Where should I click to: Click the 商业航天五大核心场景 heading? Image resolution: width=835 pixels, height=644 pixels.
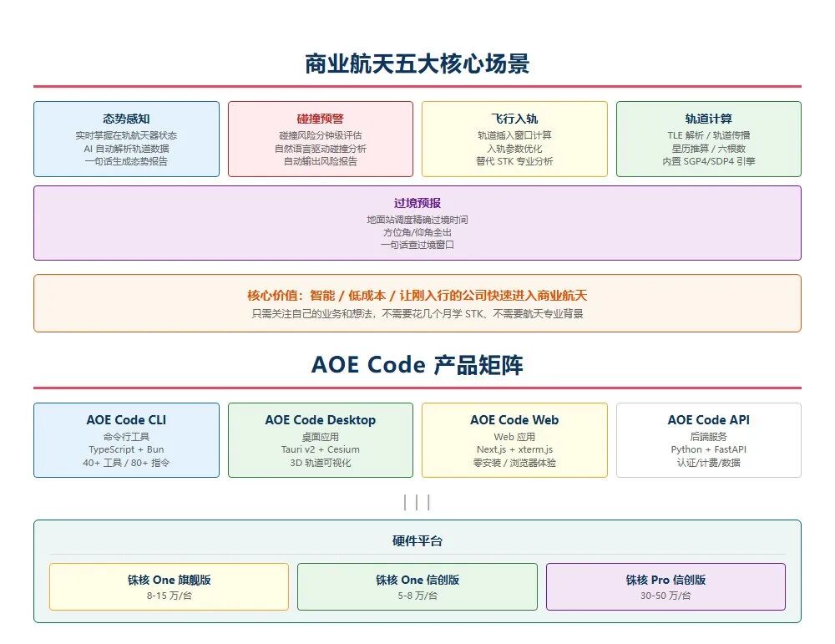417,64
